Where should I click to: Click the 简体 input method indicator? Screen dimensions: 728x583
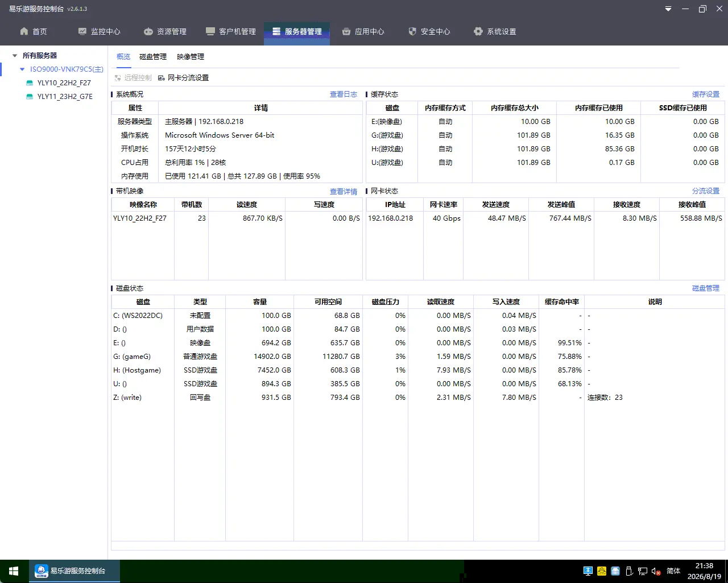click(673, 571)
